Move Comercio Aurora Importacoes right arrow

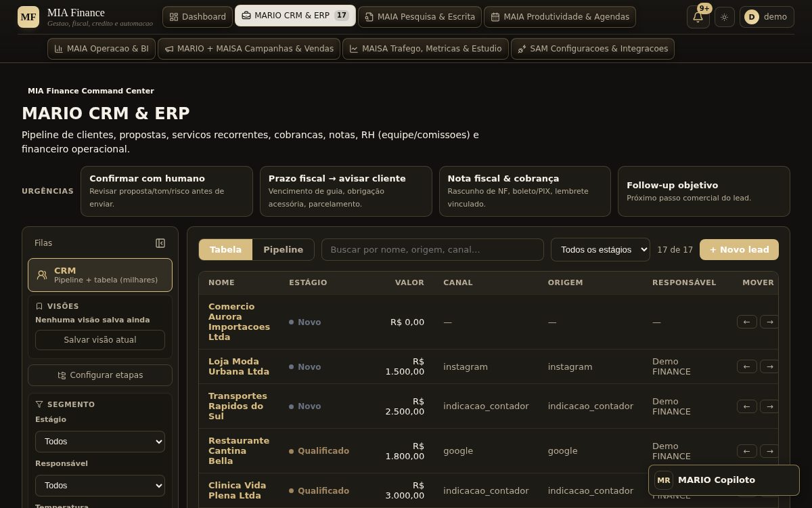[x=769, y=322]
